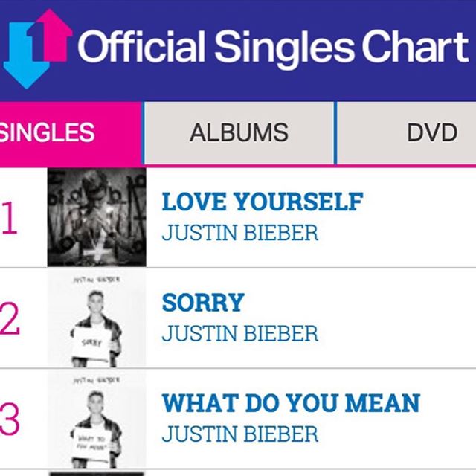Image resolution: width=476 pixels, height=476 pixels.
Task: Open the What Do You Mean title
Action: tap(291, 403)
